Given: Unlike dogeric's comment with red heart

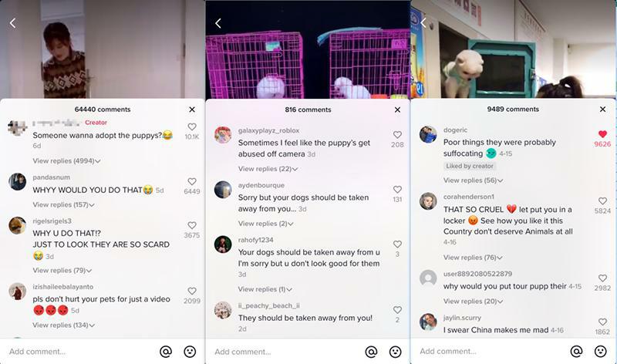Looking at the screenshot, I should (602, 133).
